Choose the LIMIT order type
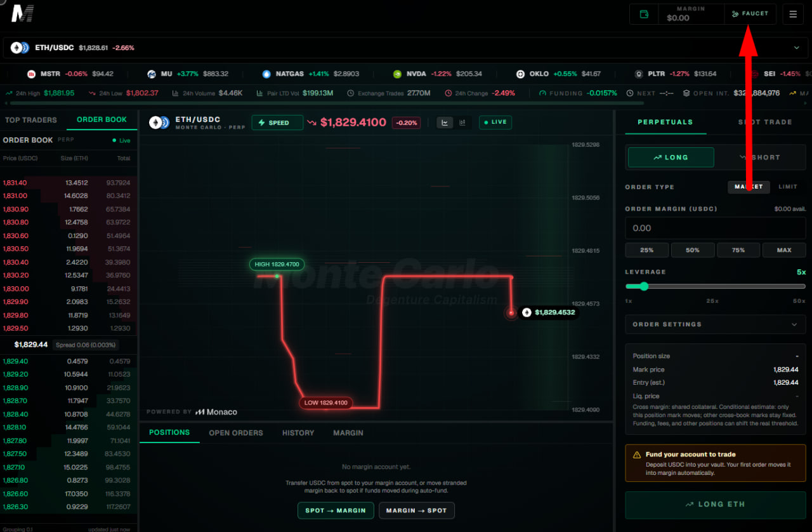Screen dimensions: 812x532 click(x=787, y=187)
